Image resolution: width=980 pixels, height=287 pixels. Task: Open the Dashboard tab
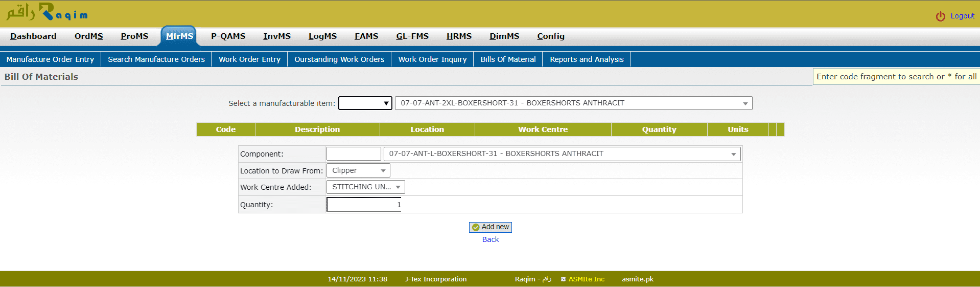33,36
